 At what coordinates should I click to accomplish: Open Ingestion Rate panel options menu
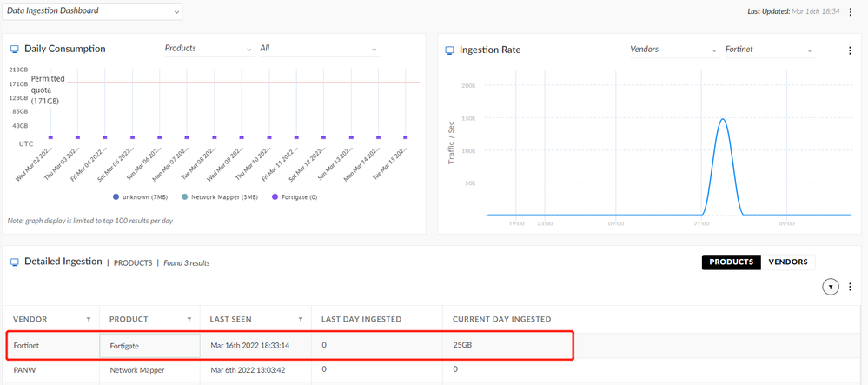(x=850, y=50)
